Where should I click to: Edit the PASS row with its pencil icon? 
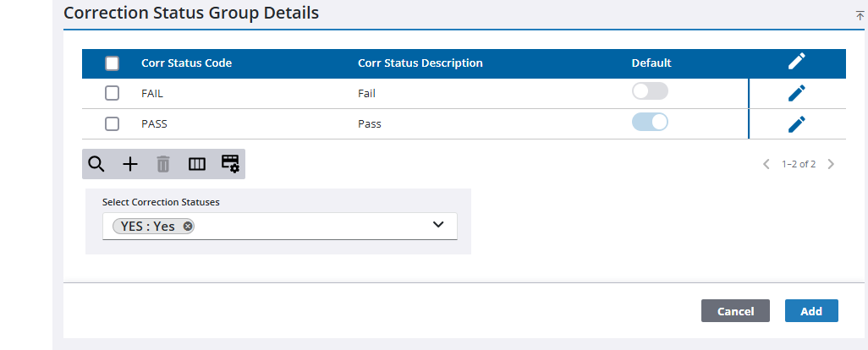click(797, 124)
